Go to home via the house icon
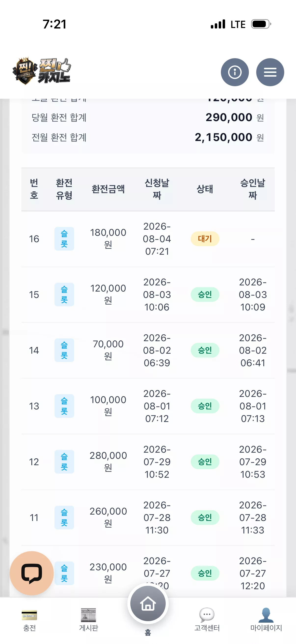This screenshot has width=296, height=644. (148, 603)
